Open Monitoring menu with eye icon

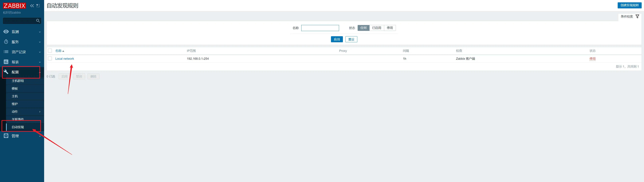pos(6,32)
